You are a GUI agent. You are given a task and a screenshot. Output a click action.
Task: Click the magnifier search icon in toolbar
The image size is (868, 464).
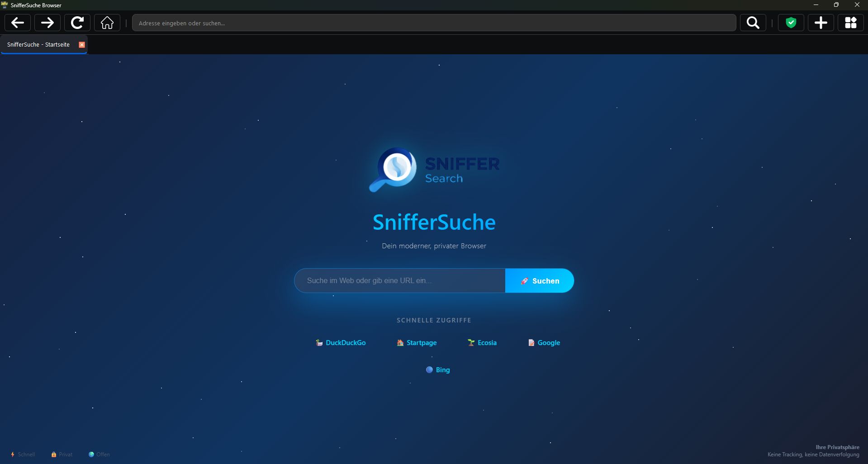(753, 23)
